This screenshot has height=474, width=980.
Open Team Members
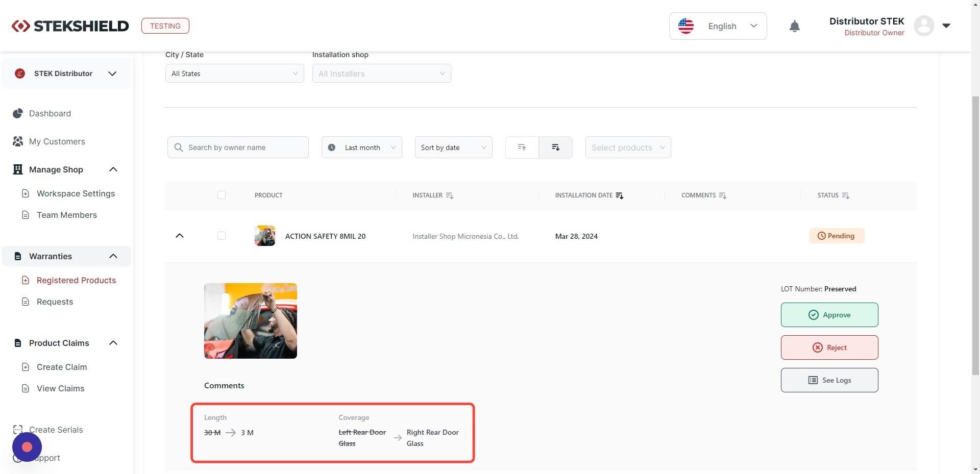pyautogui.click(x=66, y=215)
